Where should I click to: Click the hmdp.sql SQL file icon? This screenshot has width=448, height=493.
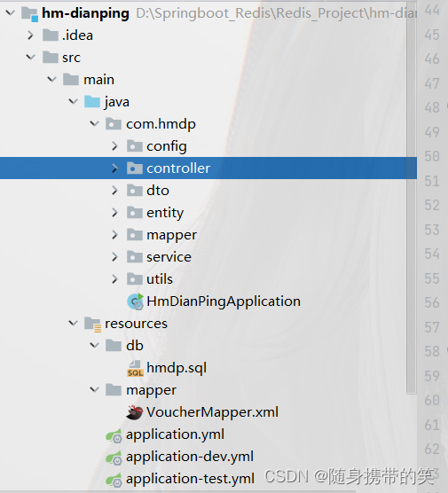(135, 368)
